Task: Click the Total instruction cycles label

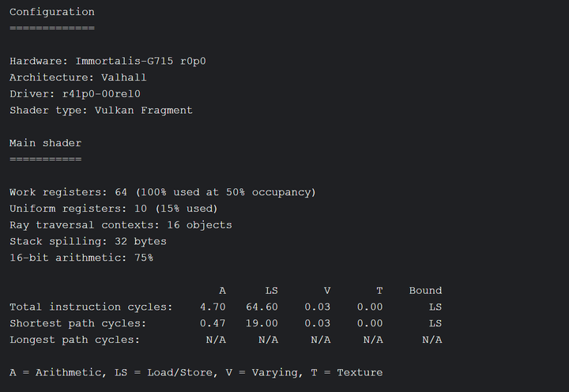Action: tap(90, 307)
